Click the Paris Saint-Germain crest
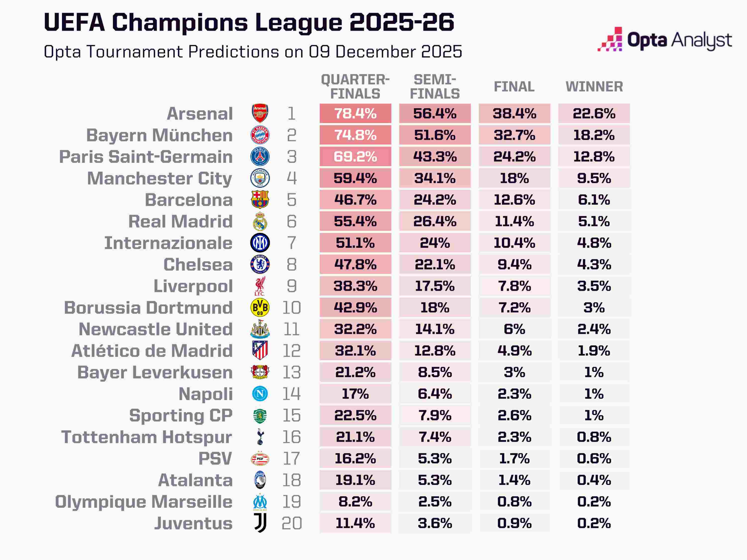The image size is (747, 560). [260, 157]
